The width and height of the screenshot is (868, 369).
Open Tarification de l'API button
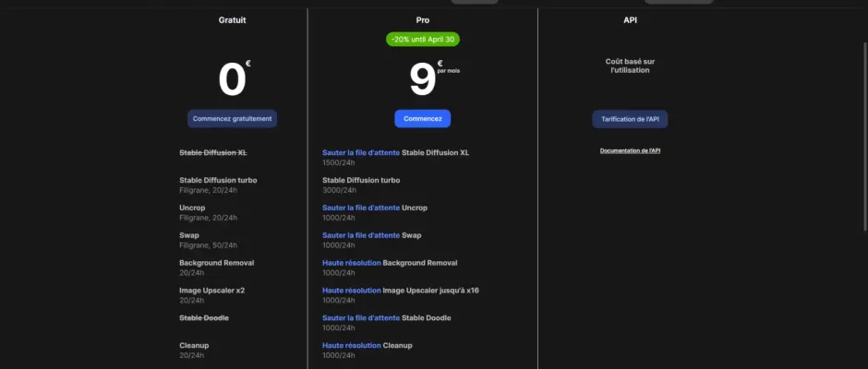[630, 119]
